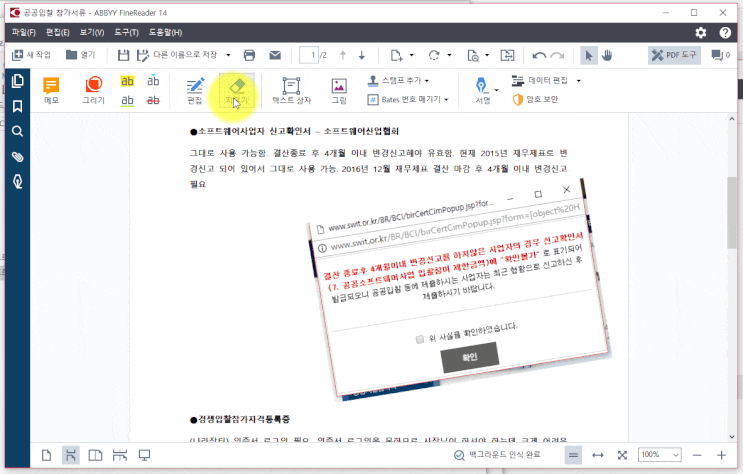Undo the last action

[x=539, y=55]
